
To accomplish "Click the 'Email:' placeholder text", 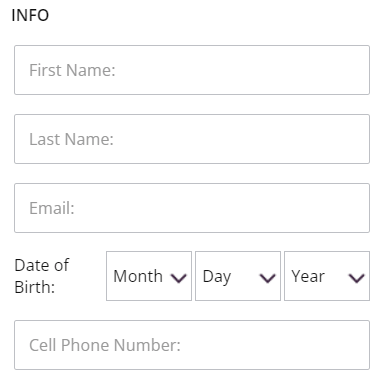I will click(52, 208).
